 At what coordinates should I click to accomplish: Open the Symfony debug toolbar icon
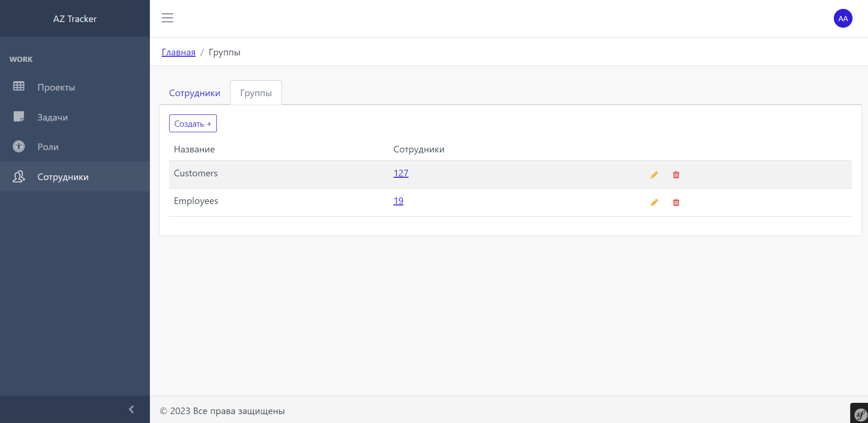[860, 414]
